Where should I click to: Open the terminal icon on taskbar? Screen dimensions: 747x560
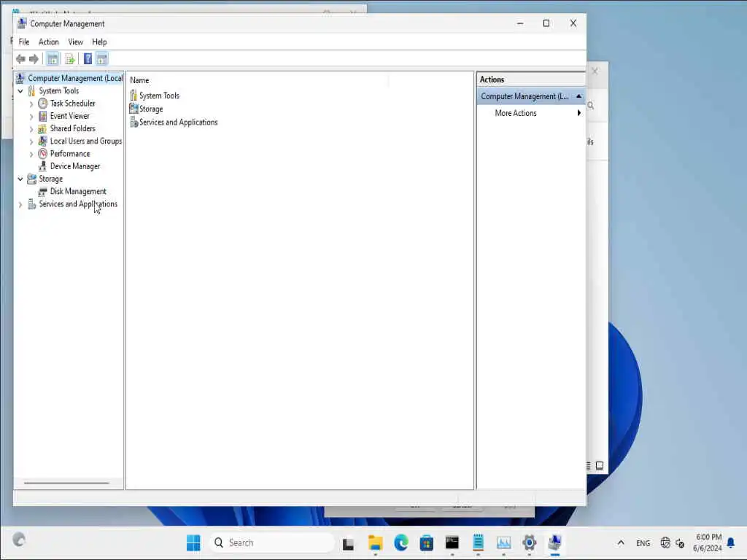[x=452, y=542]
